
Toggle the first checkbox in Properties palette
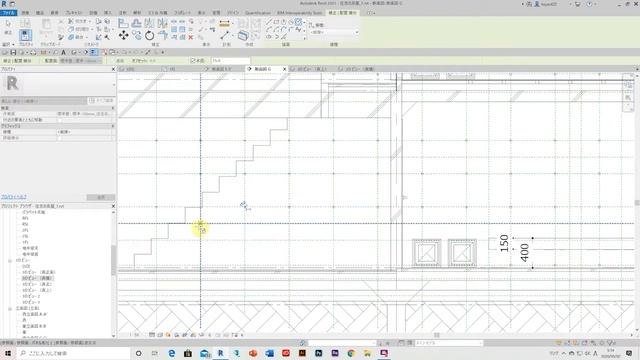(x=60, y=120)
